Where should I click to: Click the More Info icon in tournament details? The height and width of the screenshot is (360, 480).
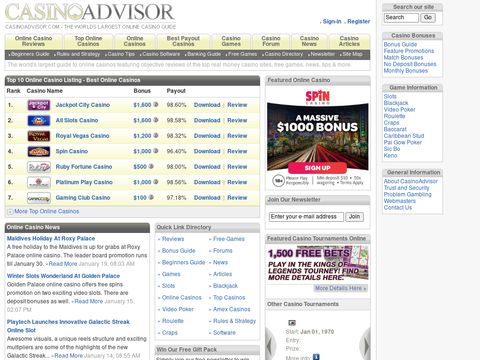(316, 357)
